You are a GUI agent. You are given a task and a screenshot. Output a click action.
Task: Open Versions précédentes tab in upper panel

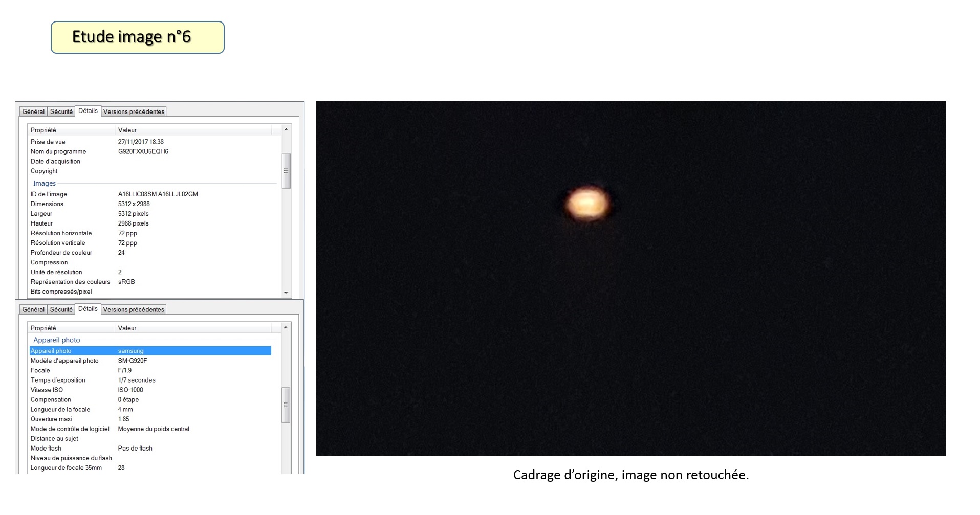(134, 111)
